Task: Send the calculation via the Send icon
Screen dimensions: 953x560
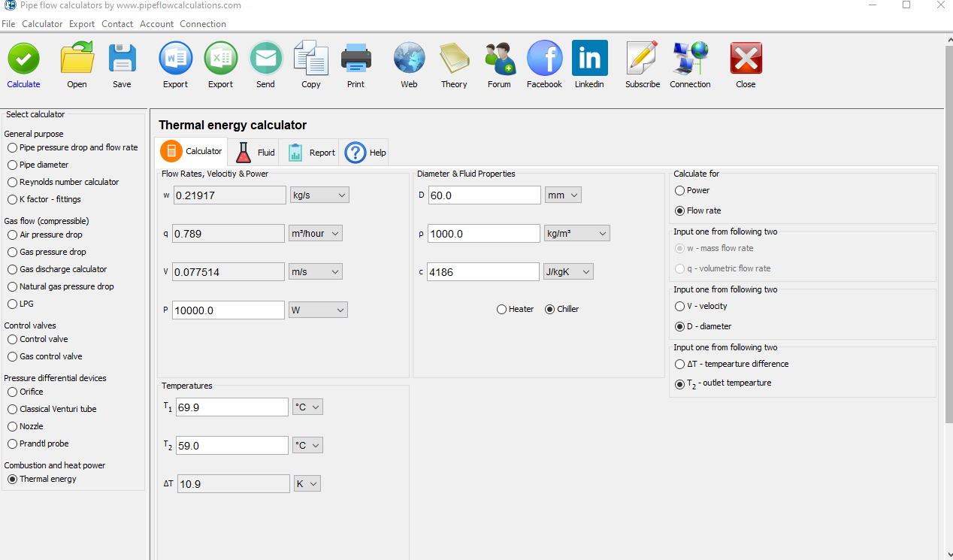Action: (x=265, y=60)
